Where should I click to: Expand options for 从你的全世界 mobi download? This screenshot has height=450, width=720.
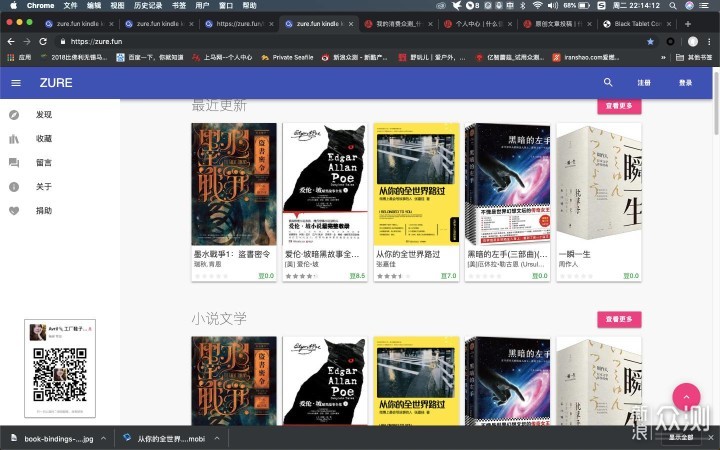pyautogui.click(x=217, y=439)
